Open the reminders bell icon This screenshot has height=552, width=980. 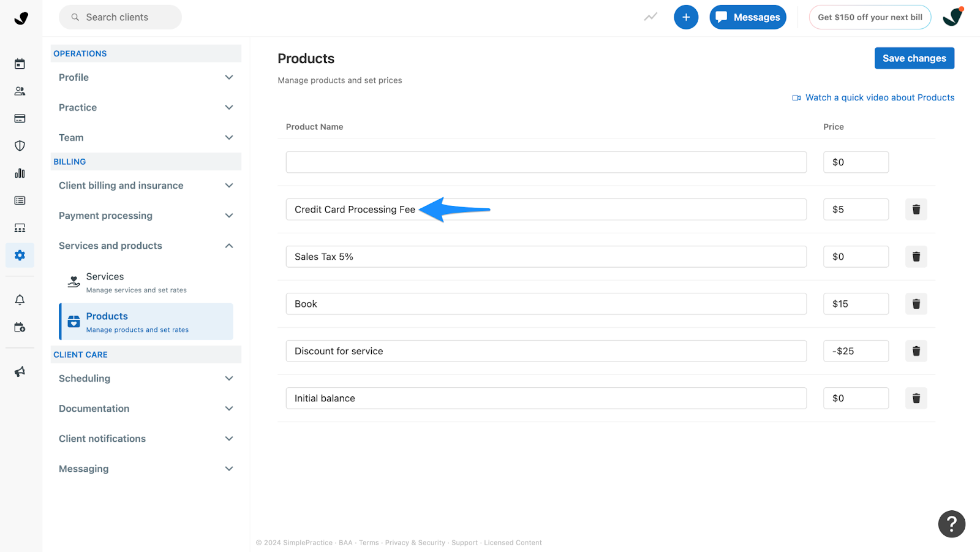20,300
